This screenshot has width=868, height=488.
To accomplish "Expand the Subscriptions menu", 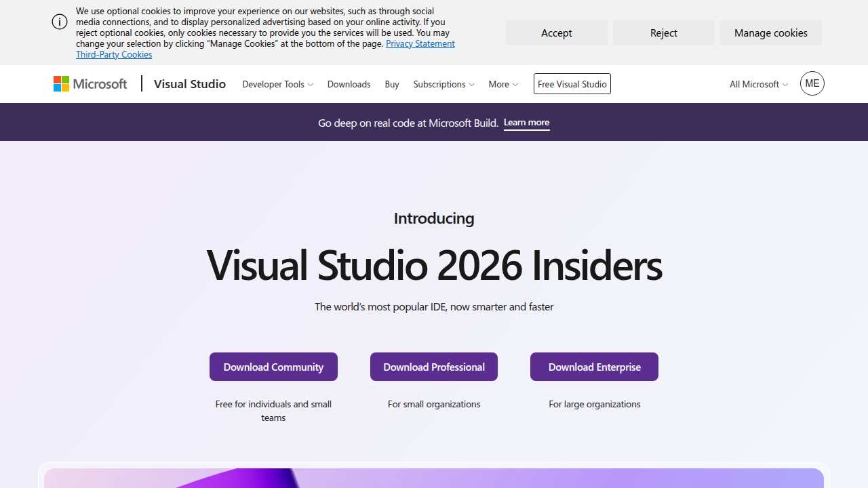I will coord(443,84).
